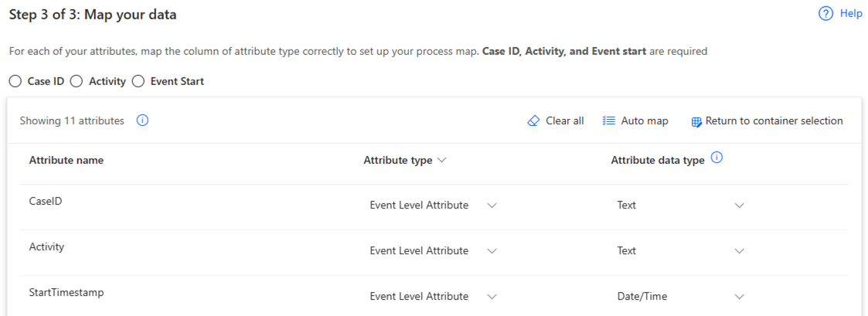Click info icon next to Attribute data type
This screenshot has width=868, height=316.
(x=717, y=158)
